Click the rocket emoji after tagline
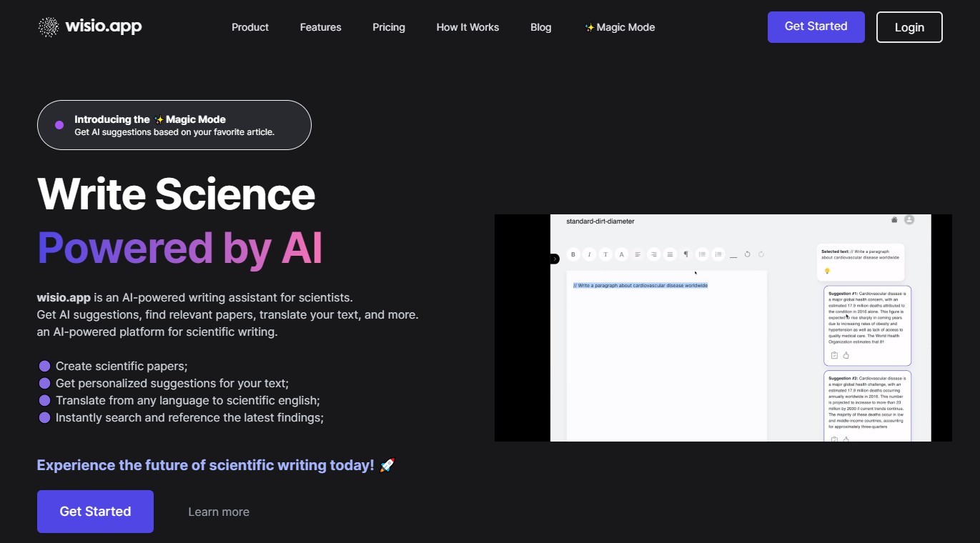This screenshot has height=543, width=980. click(387, 465)
